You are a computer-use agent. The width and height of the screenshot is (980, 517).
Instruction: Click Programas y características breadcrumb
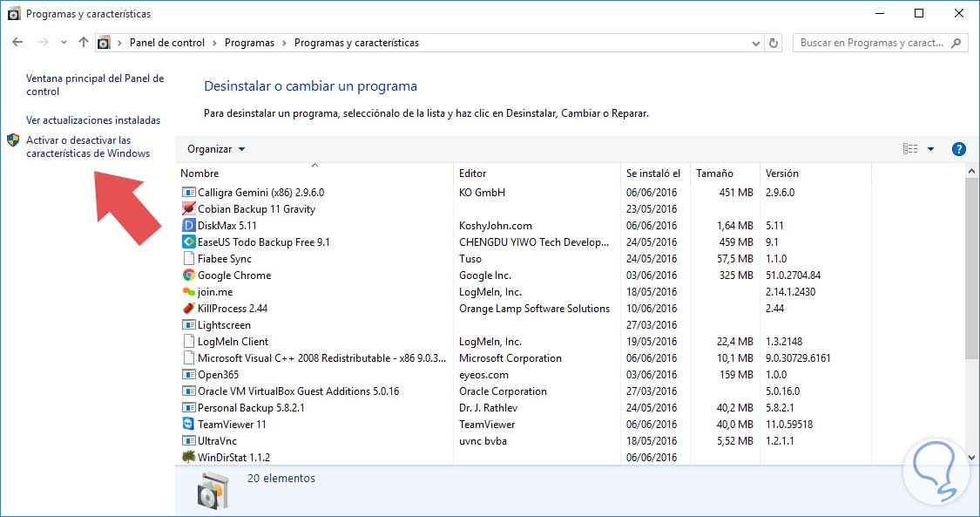coord(357,43)
